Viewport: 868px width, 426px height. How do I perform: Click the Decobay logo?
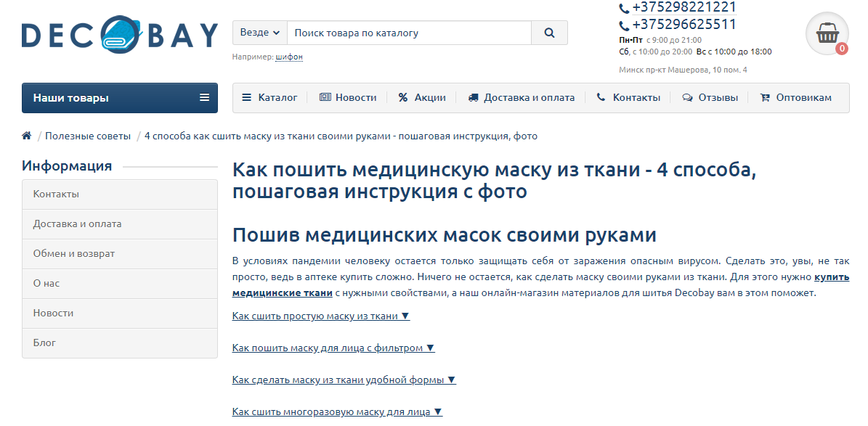click(x=120, y=34)
